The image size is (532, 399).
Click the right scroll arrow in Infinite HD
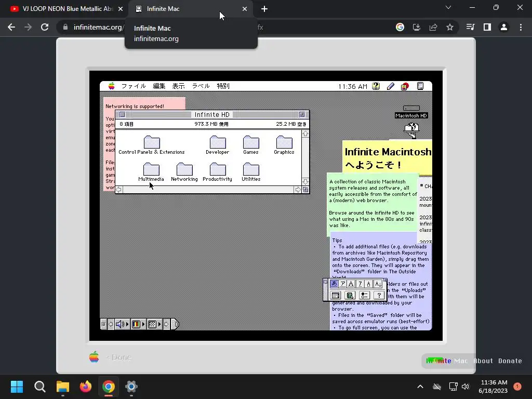click(298, 190)
